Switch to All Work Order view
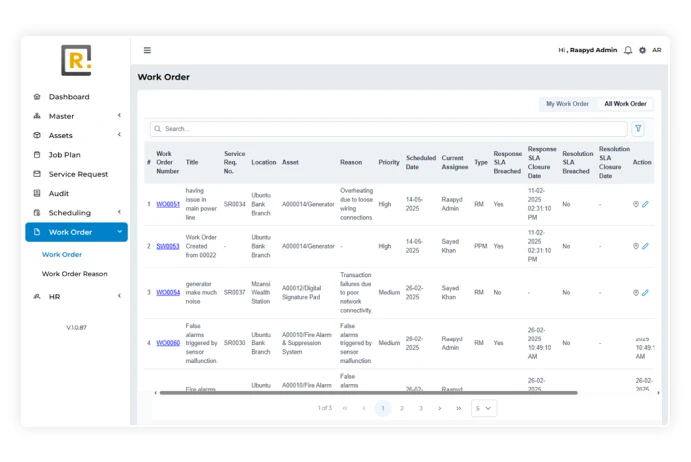The height and width of the screenshot is (462, 691). pos(625,104)
